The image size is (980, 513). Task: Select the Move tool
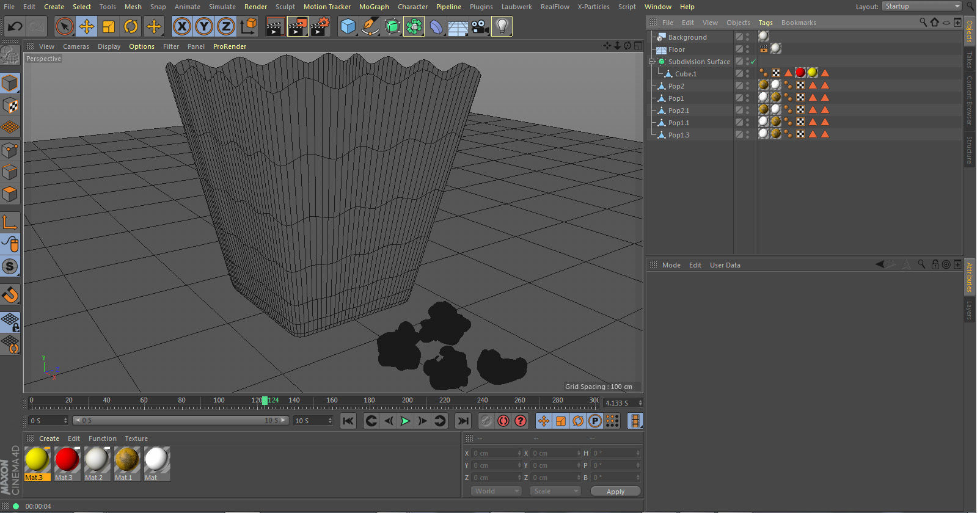tap(87, 26)
